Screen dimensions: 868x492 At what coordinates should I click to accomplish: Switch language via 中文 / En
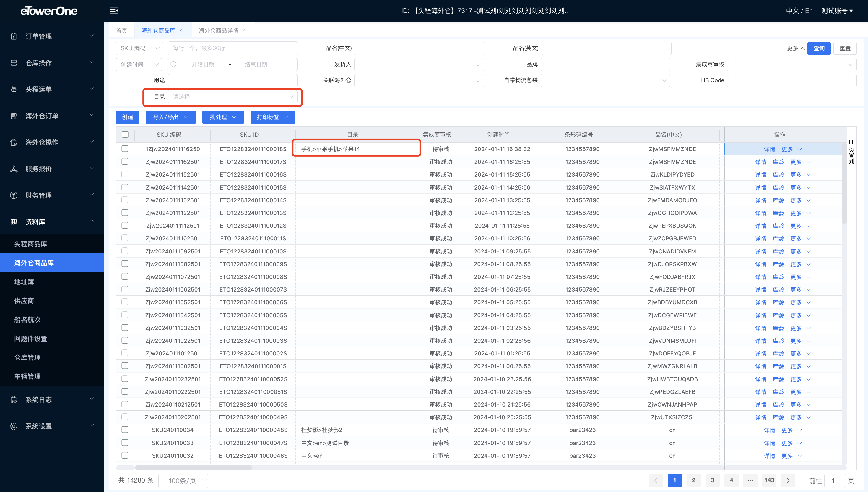(799, 11)
